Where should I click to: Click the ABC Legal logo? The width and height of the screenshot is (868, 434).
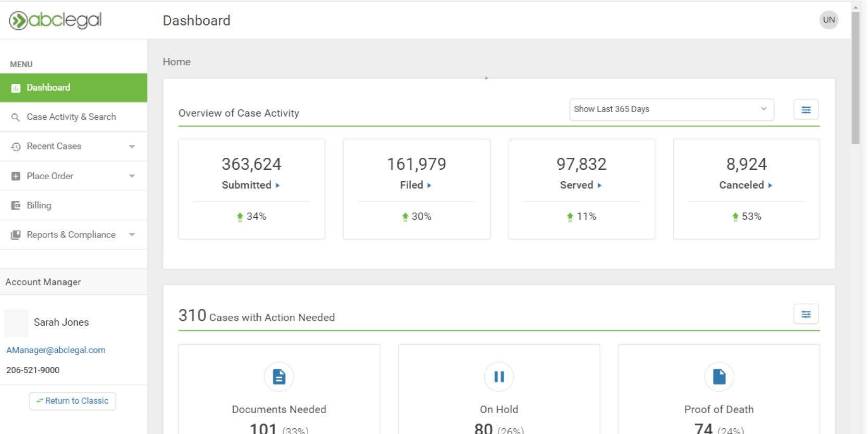coord(55,20)
